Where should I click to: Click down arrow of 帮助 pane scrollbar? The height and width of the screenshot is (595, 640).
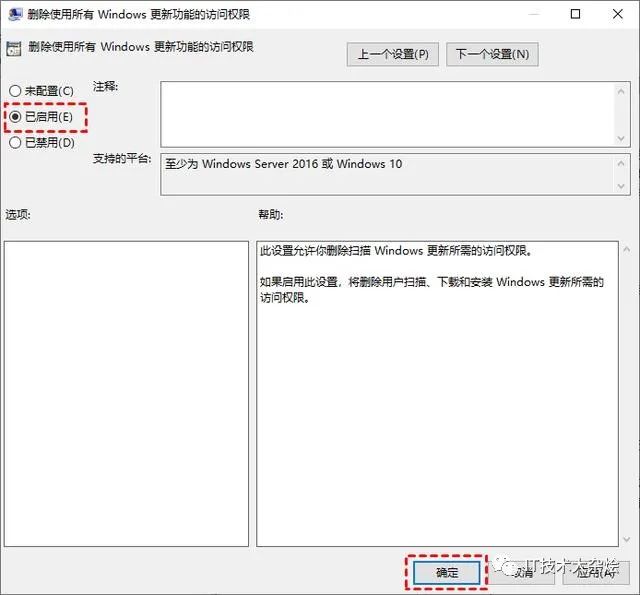coord(627,539)
